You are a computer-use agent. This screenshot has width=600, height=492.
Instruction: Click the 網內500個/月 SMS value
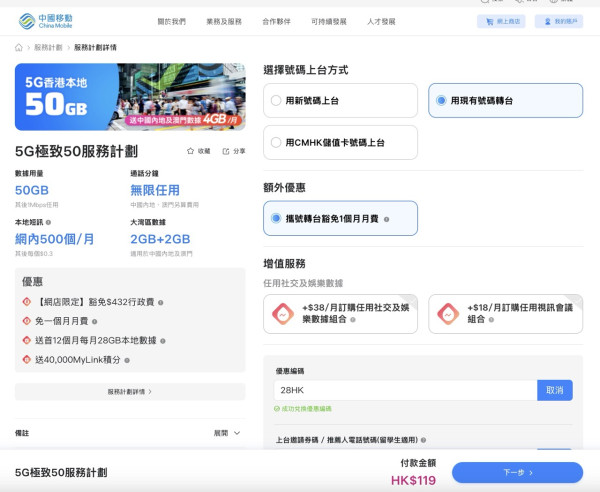(55, 239)
